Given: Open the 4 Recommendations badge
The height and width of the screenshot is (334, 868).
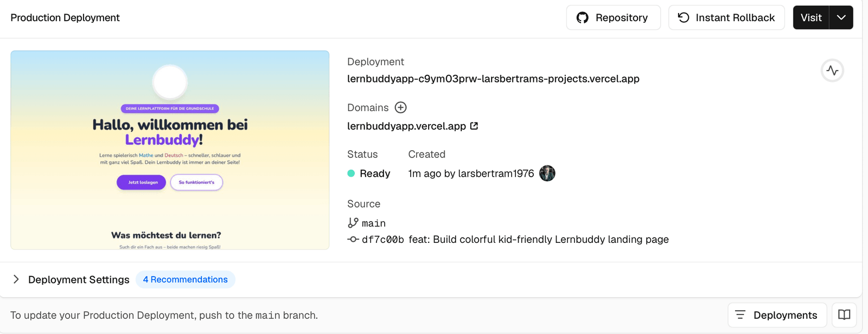Looking at the screenshot, I should (x=186, y=280).
